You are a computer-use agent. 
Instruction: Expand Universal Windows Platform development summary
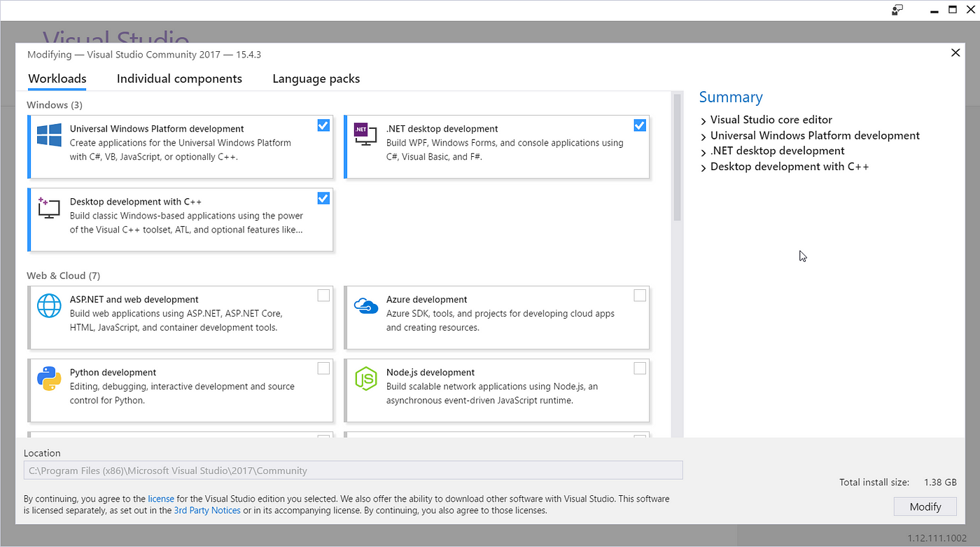tap(703, 136)
